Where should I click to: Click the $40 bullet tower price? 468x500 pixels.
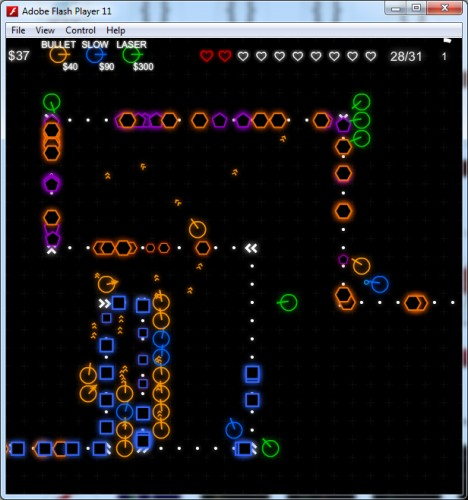pos(70,67)
